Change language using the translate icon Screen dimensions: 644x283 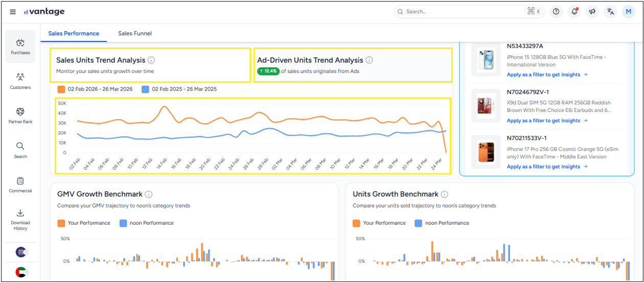click(x=610, y=12)
